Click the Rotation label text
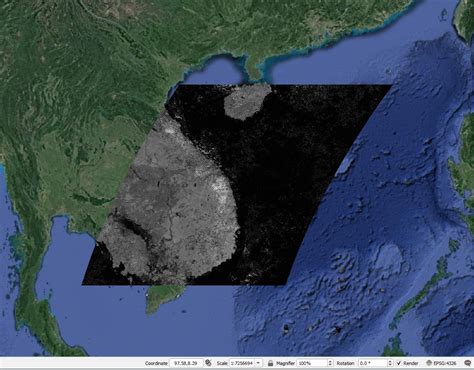This screenshot has width=474, height=370. click(x=345, y=363)
